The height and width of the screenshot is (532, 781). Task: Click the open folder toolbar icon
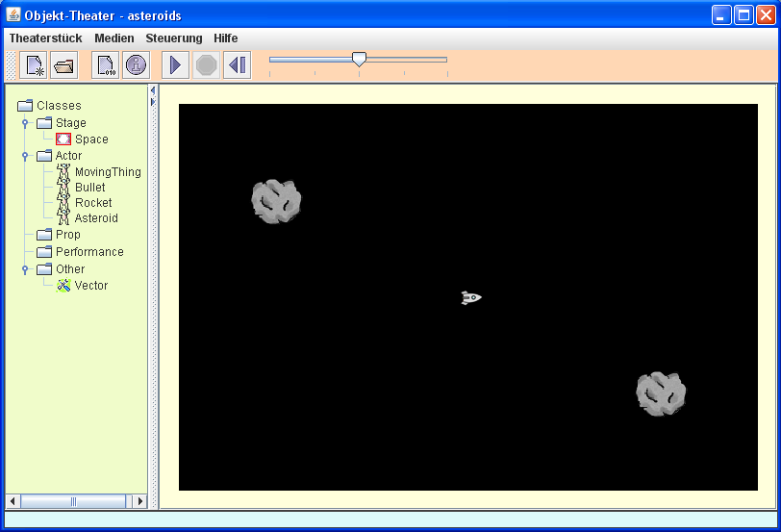click(x=63, y=65)
